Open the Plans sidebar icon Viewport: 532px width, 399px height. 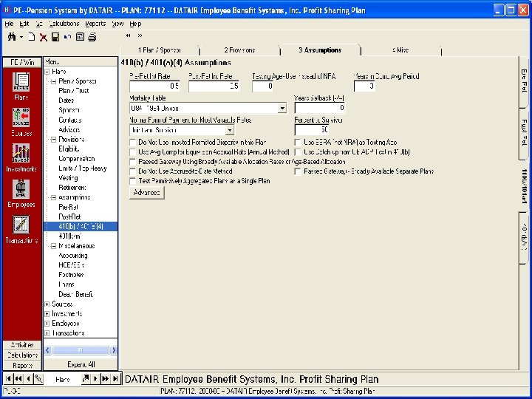(x=21, y=81)
